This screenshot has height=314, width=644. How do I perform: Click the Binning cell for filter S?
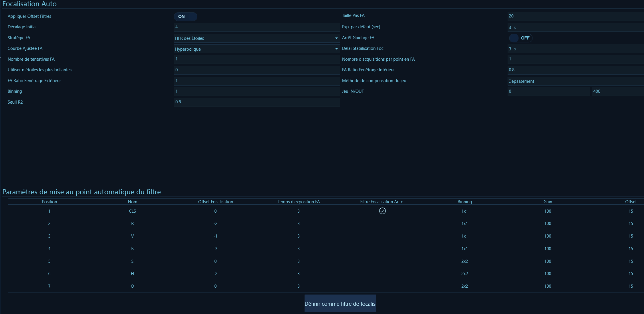(464, 261)
